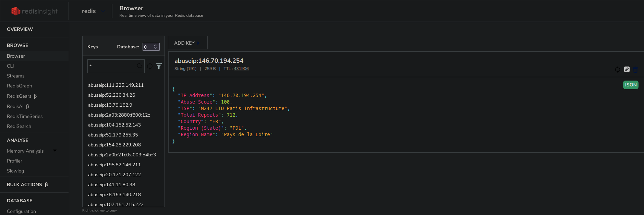
Task: Click the Total Reports value 712
Action: point(231,115)
